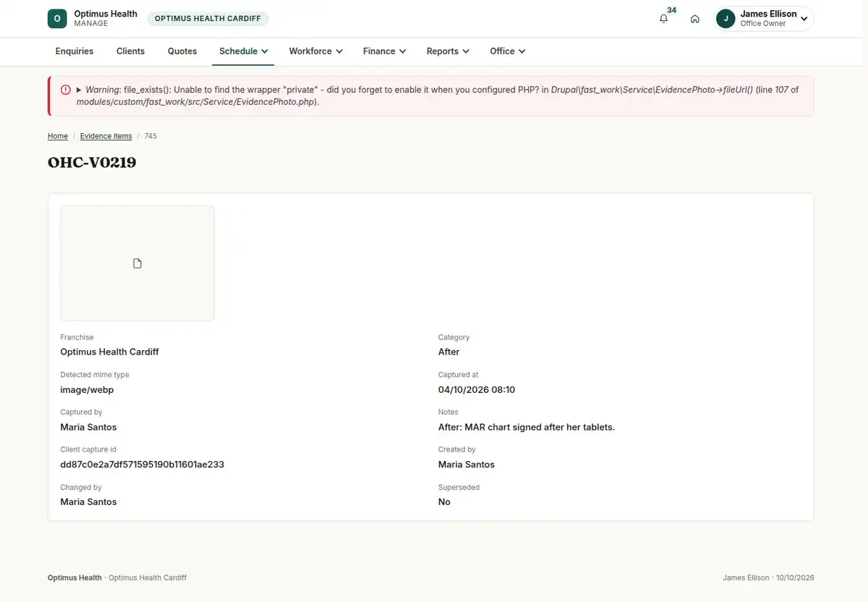This screenshot has height=602, width=868.
Task: Click the home icon in header
Action: pos(694,19)
